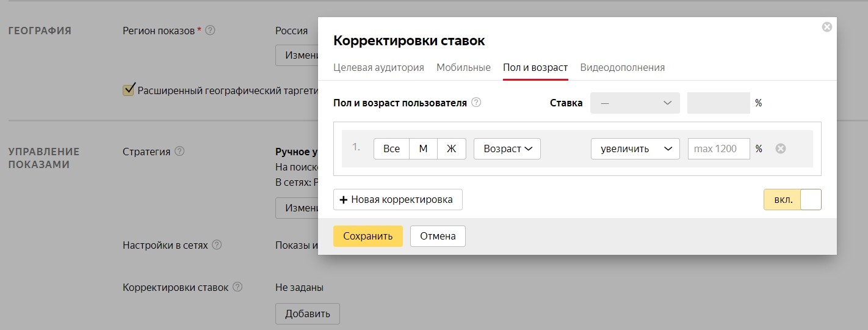Select the Ж gender option
Viewport: 868px width, 330px height.
pos(451,148)
